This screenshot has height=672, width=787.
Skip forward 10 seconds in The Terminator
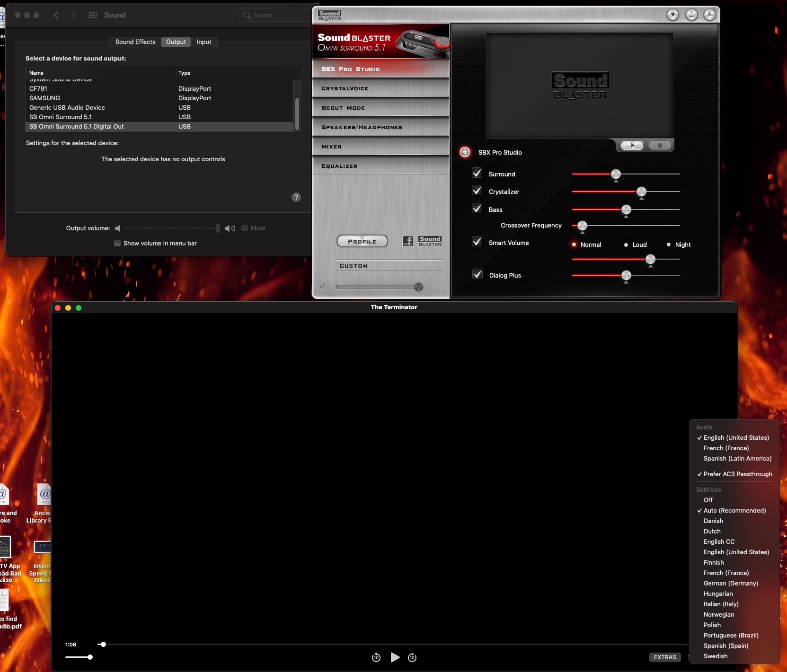(x=412, y=657)
